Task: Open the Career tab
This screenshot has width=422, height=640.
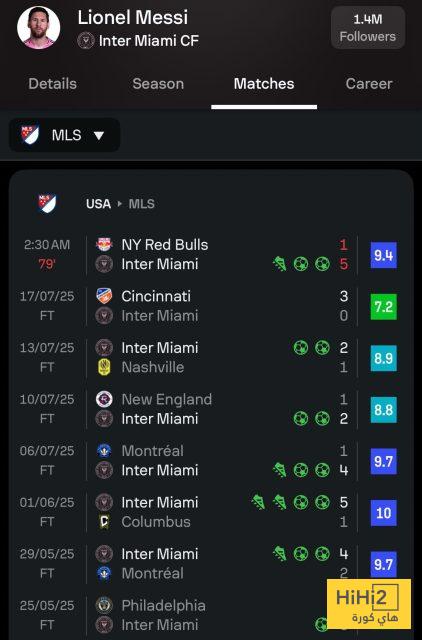Action: point(369,84)
